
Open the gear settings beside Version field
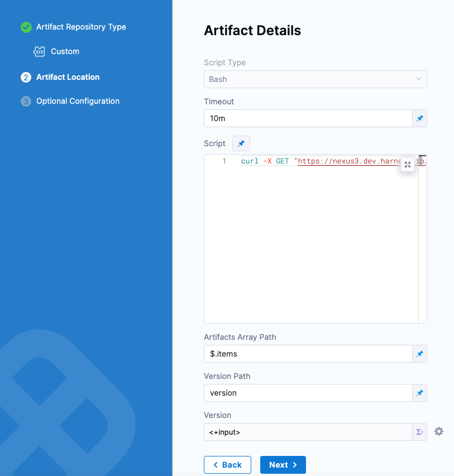click(x=439, y=431)
